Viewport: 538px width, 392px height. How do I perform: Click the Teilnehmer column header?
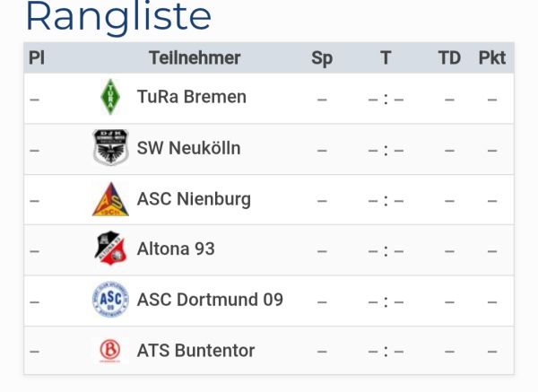coord(195,57)
